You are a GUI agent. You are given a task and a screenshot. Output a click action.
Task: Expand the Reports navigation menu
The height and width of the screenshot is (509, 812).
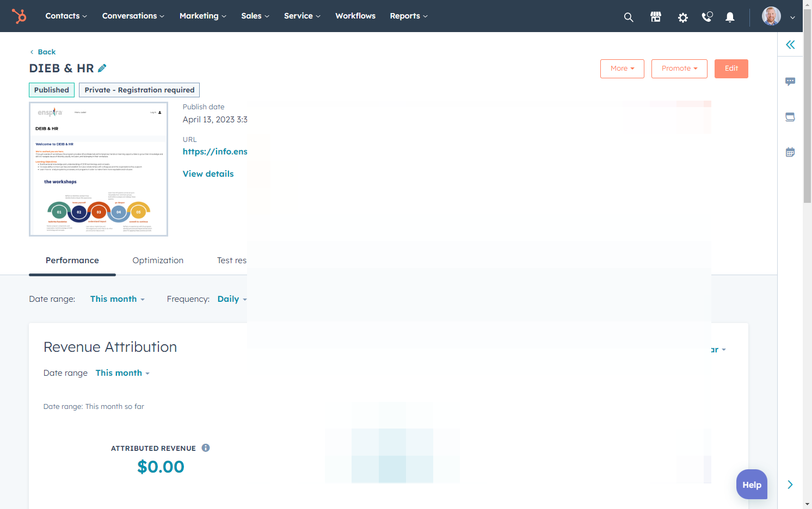tap(409, 16)
